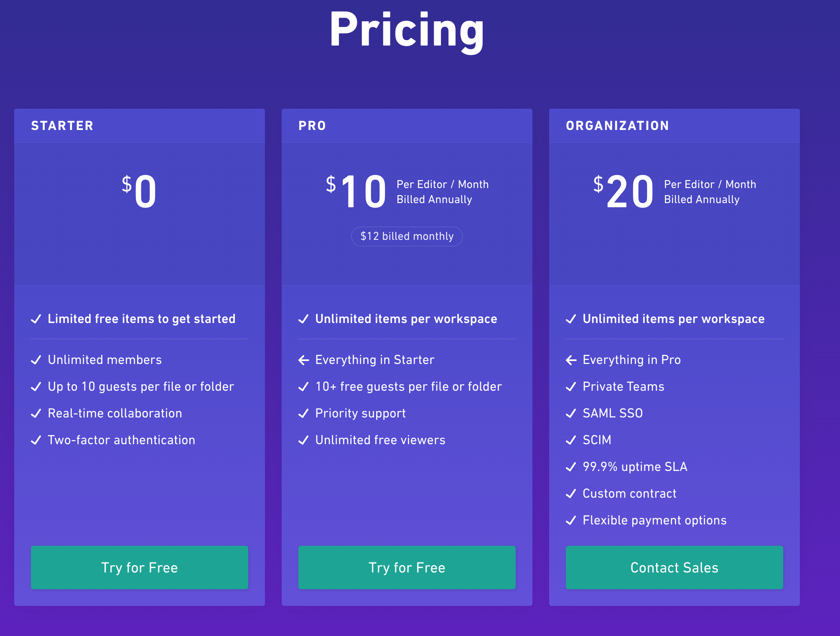Click the checkmark beside Flexible payment options
Viewport: 840px width, 636px height.
click(571, 520)
